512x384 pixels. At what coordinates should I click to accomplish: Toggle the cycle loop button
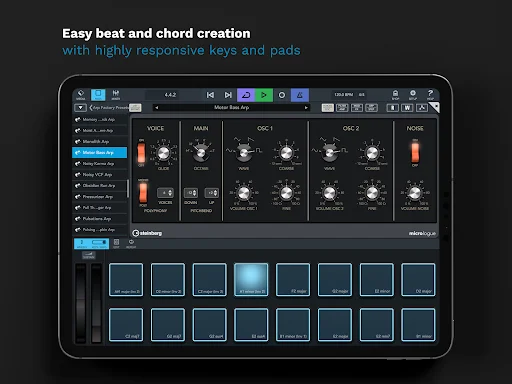tap(246, 95)
